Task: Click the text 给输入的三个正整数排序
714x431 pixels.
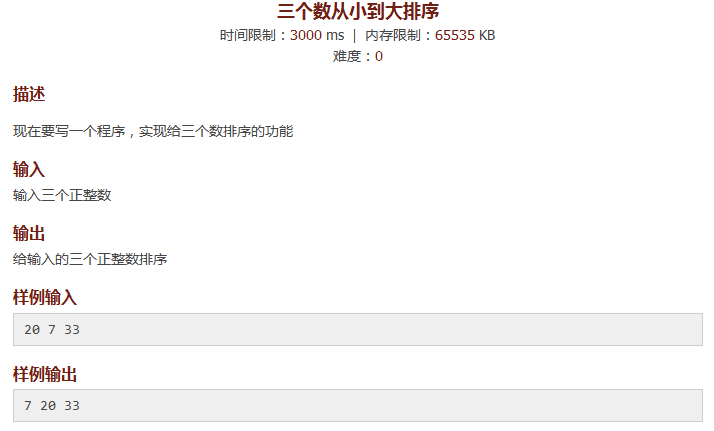Action: pyautogui.click(x=90, y=259)
